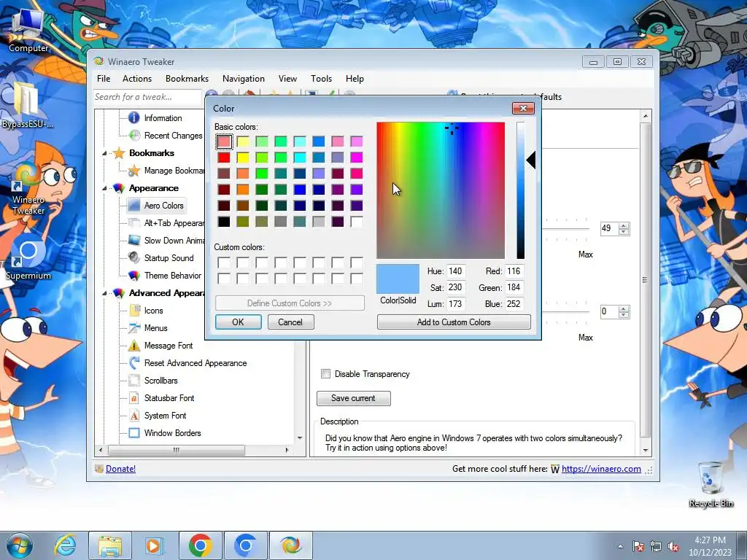This screenshot has width=747, height=560.
Task: Click inside the color spectrum field
Action: pos(441,190)
